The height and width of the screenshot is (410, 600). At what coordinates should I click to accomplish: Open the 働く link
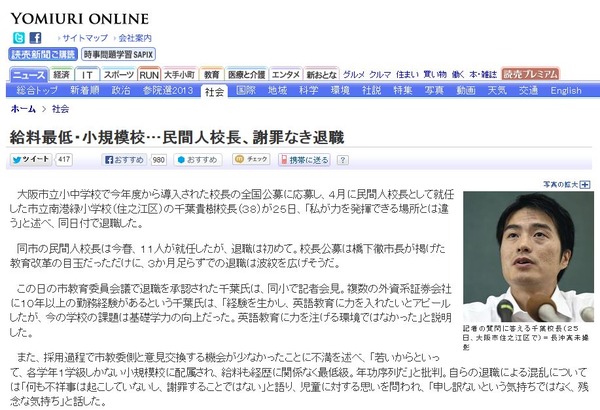pyautogui.click(x=458, y=75)
